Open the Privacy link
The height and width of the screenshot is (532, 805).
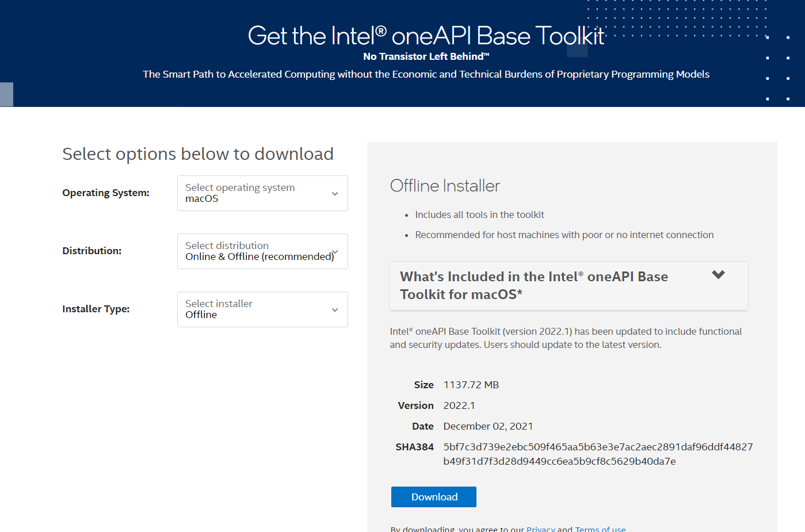coord(540,529)
